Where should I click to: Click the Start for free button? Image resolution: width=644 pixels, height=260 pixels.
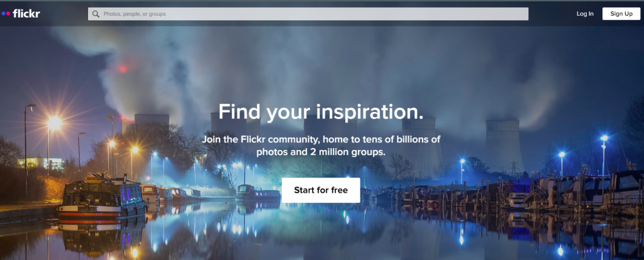pyautogui.click(x=321, y=190)
